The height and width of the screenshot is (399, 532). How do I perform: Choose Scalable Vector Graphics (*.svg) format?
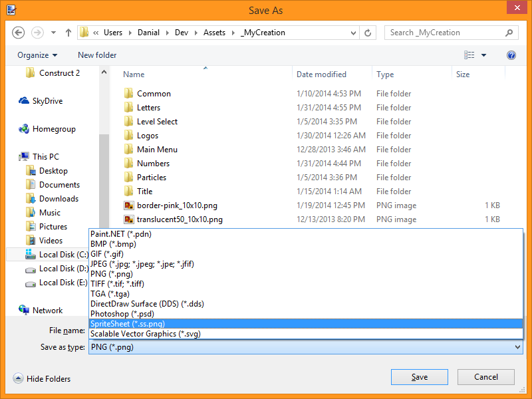click(306, 334)
